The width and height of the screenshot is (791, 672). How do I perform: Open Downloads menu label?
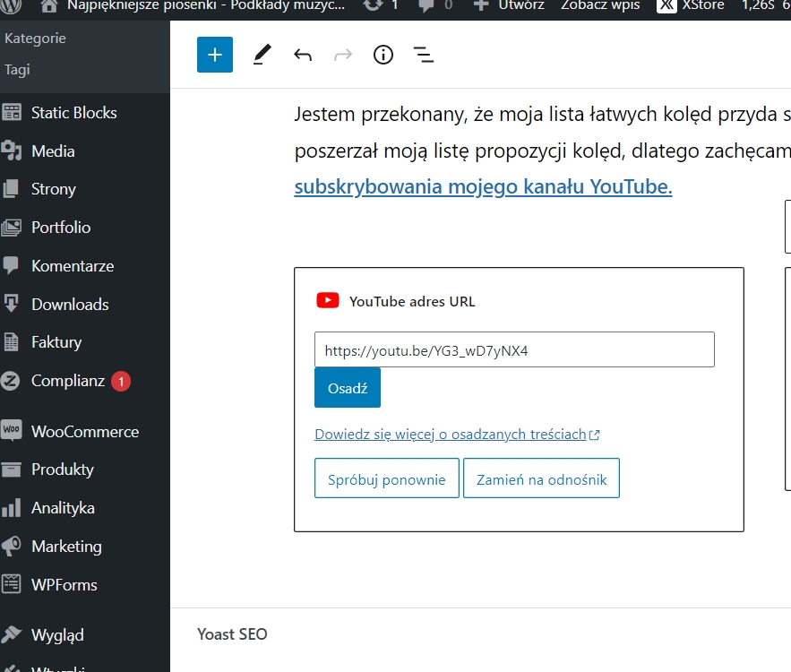(x=70, y=305)
